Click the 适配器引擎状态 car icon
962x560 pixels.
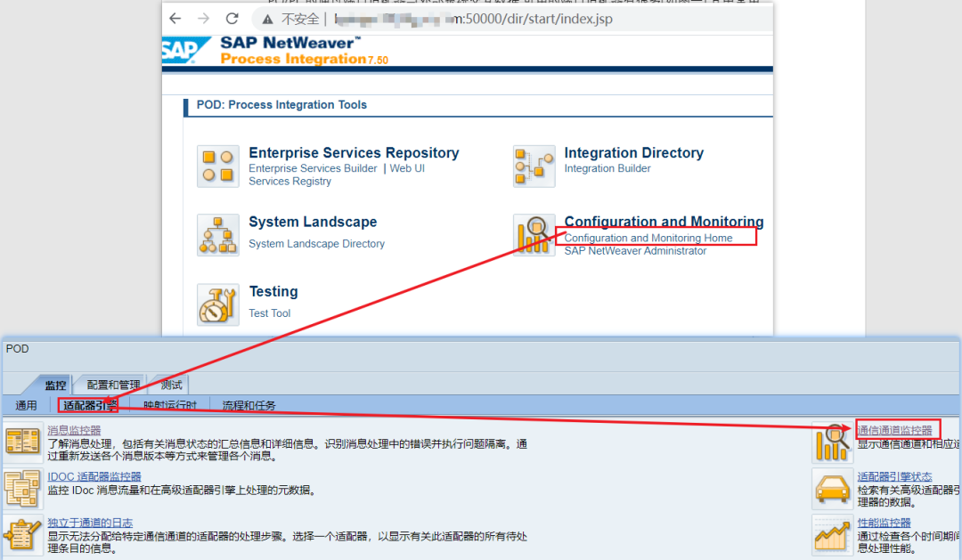point(832,489)
